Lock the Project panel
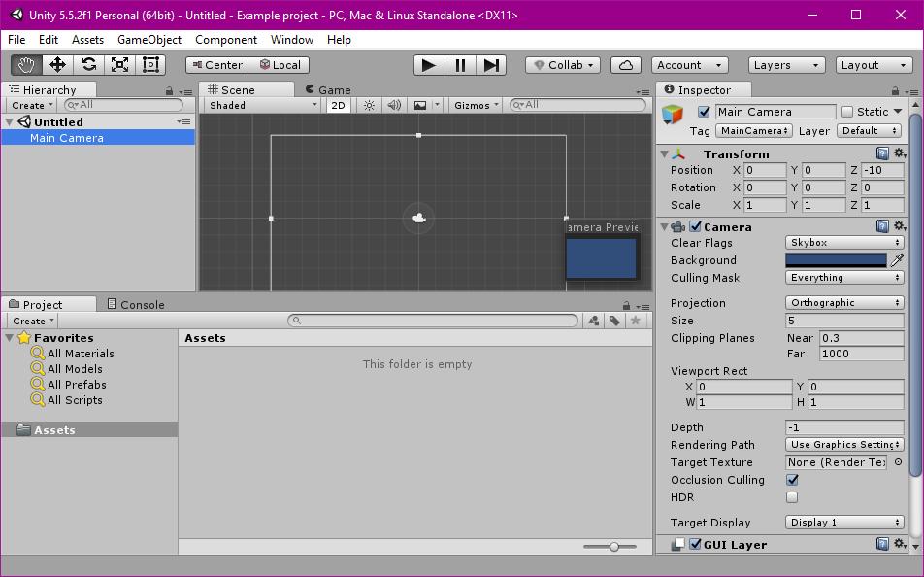924x577 pixels. coord(626,306)
